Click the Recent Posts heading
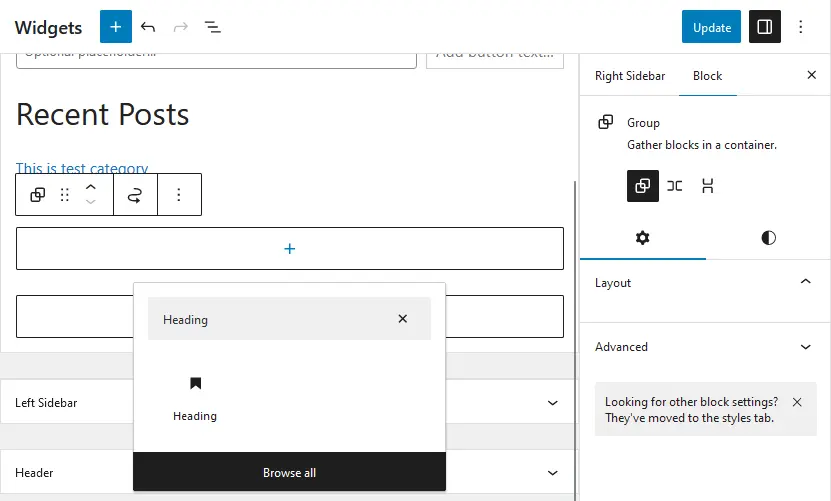 click(102, 114)
